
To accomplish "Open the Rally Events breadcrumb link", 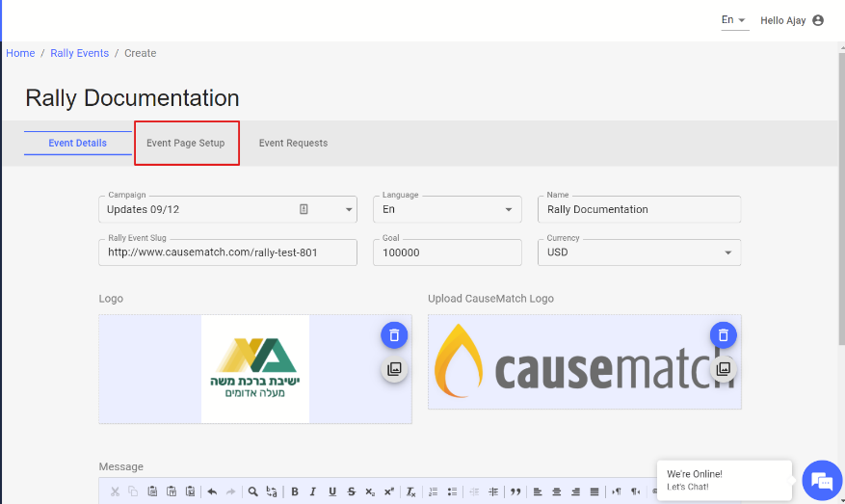I will [80, 53].
